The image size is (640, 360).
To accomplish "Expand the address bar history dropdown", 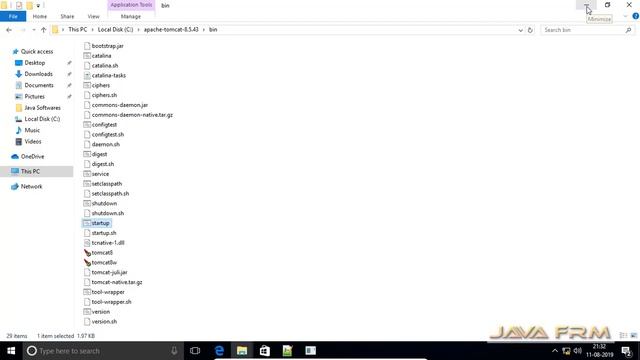I will [x=520, y=30].
